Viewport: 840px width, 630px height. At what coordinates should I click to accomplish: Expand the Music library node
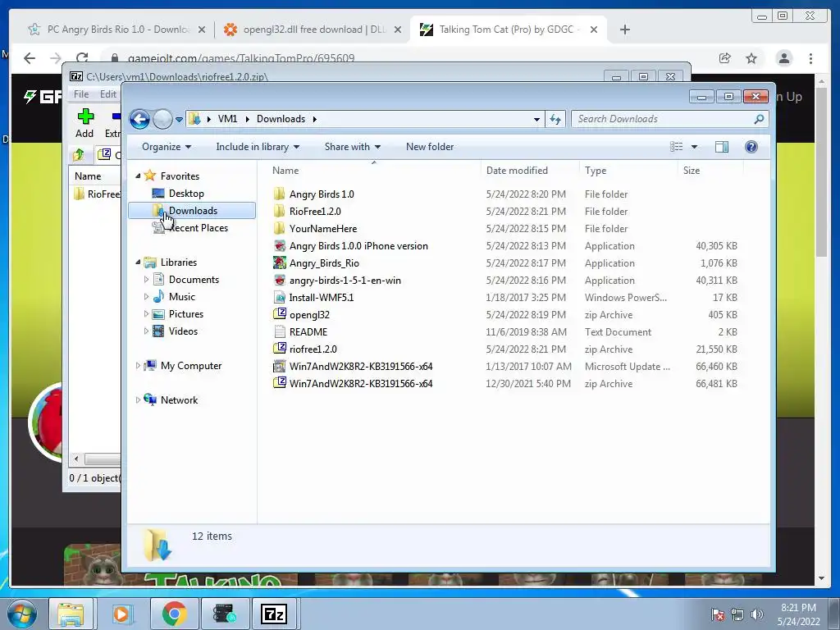pos(146,296)
